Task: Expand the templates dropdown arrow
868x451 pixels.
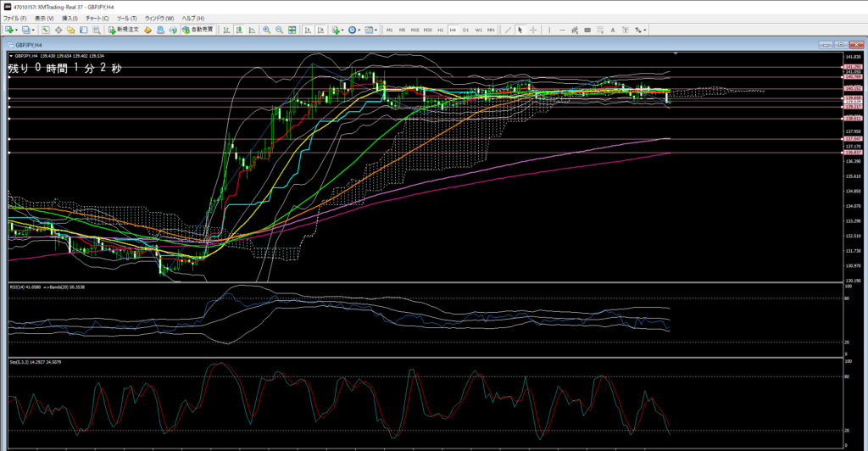Action: (376, 30)
